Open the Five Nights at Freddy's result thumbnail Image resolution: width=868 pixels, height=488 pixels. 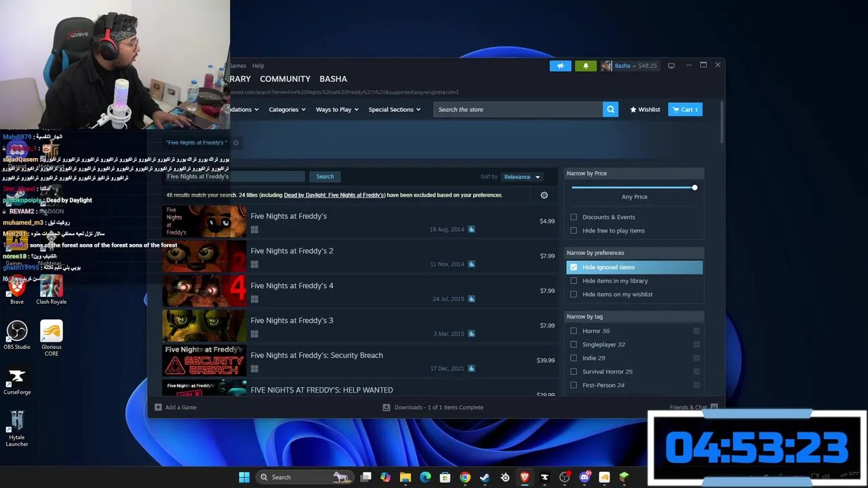tap(204, 222)
